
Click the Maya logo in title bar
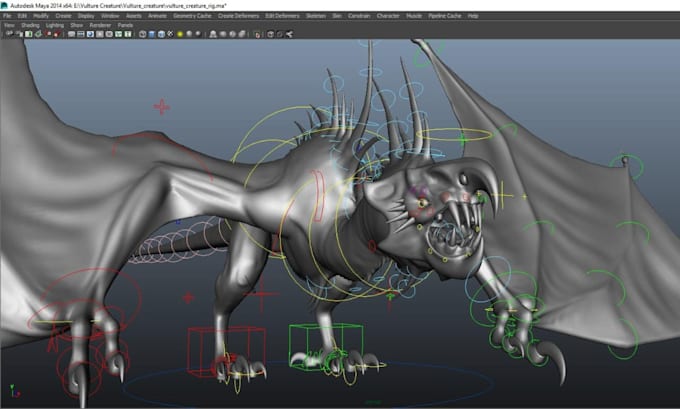click(x=4, y=6)
